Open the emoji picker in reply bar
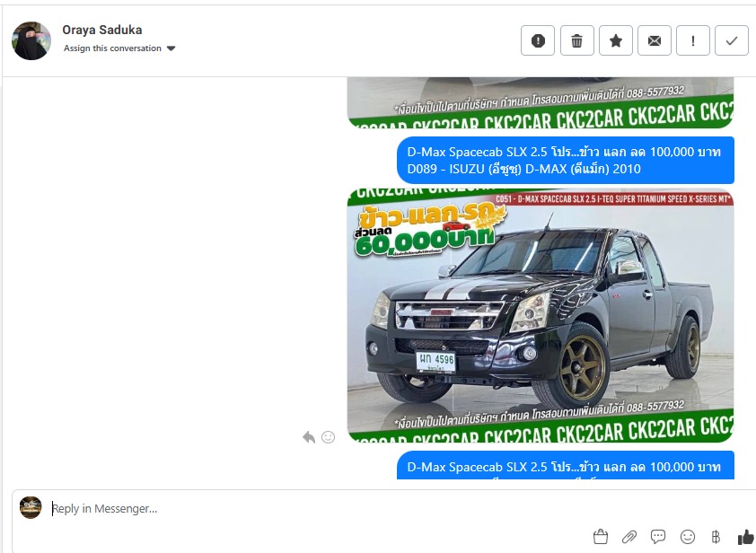 (688, 537)
